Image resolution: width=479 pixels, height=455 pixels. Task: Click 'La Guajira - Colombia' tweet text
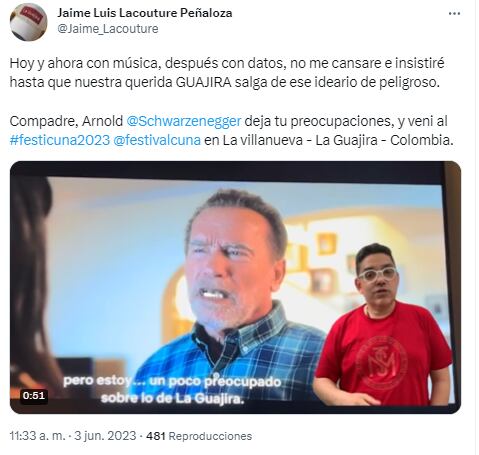click(x=384, y=140)
